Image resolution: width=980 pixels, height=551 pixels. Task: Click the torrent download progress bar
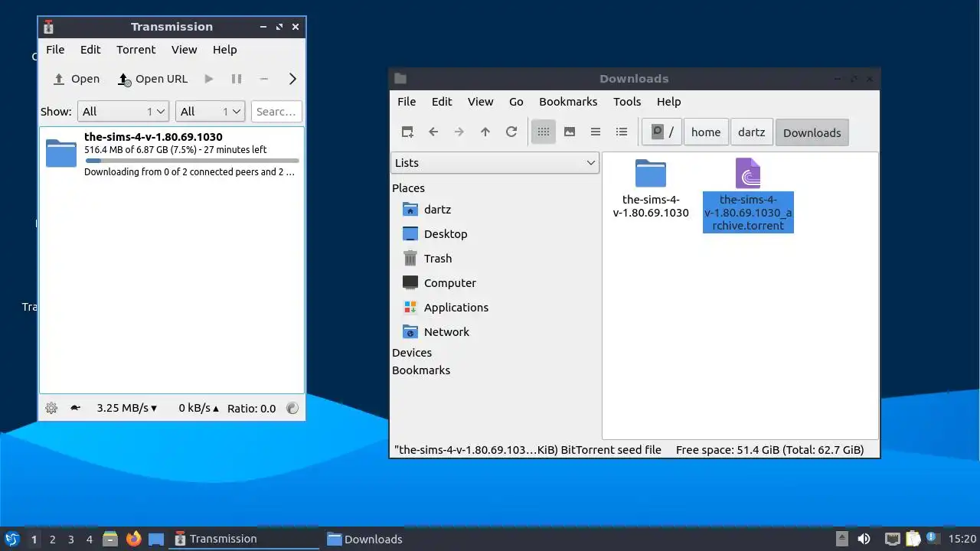coord(191,161)
